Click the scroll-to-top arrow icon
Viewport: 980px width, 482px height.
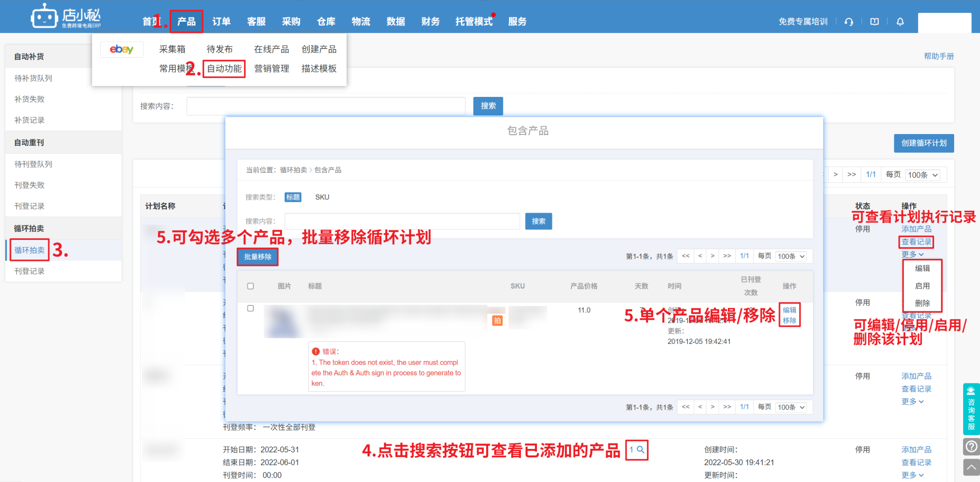coord(971,467)
